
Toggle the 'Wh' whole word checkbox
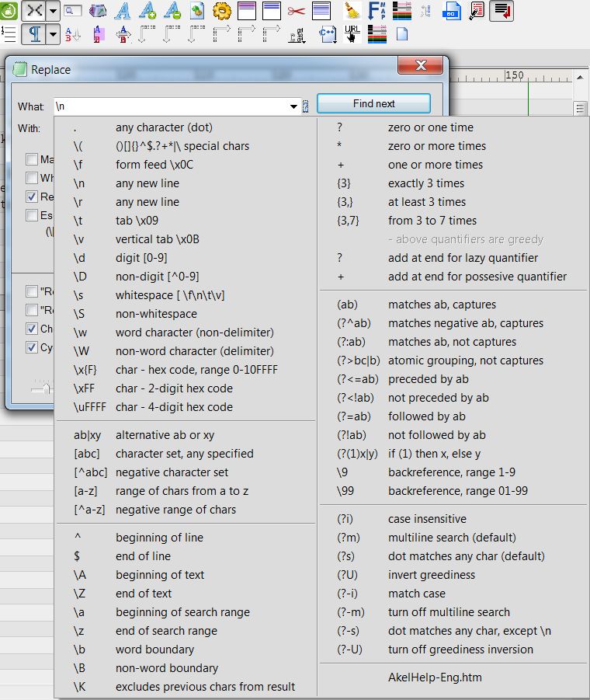32,178
